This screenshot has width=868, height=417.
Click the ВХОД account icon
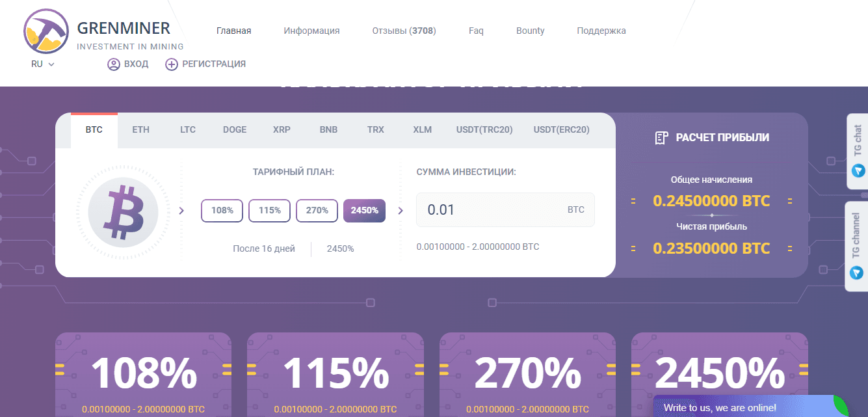[x=113, y=64]
